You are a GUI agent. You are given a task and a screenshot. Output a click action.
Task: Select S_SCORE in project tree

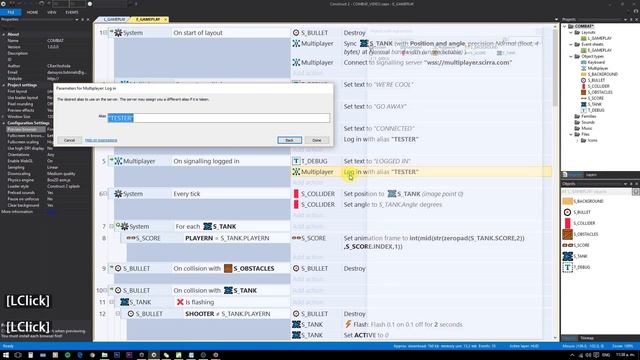click(x=592, y=98)
